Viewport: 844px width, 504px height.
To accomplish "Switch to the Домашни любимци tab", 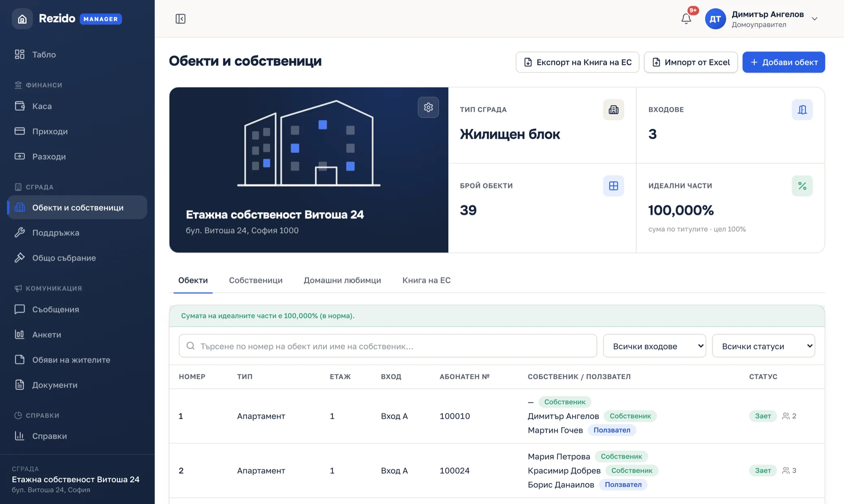I will (342, 280).
